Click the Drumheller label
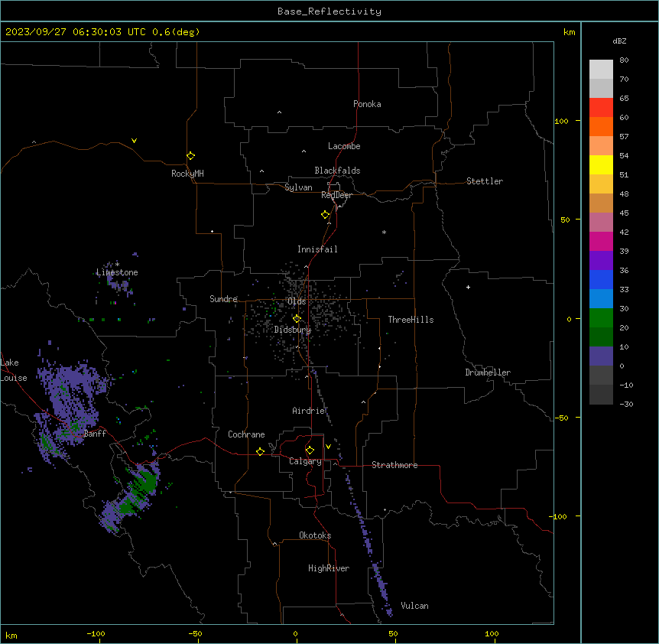The image size is (659, 644). point(488,372)
